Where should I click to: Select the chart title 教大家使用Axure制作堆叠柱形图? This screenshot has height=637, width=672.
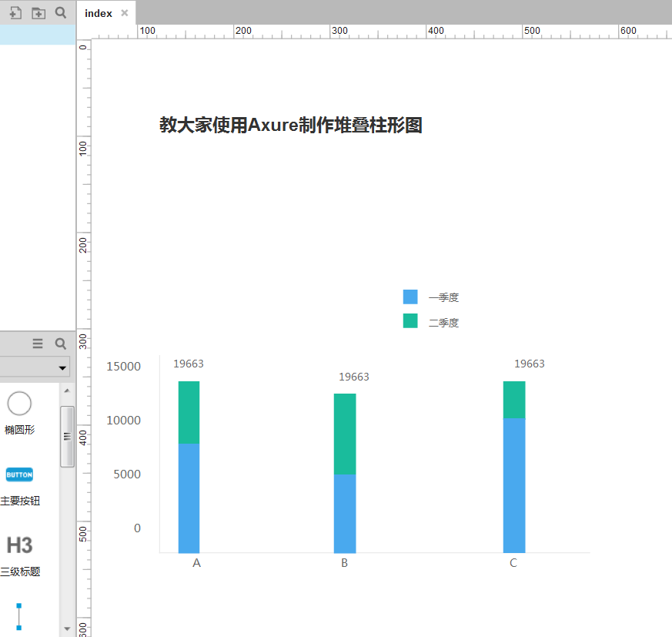291,125
